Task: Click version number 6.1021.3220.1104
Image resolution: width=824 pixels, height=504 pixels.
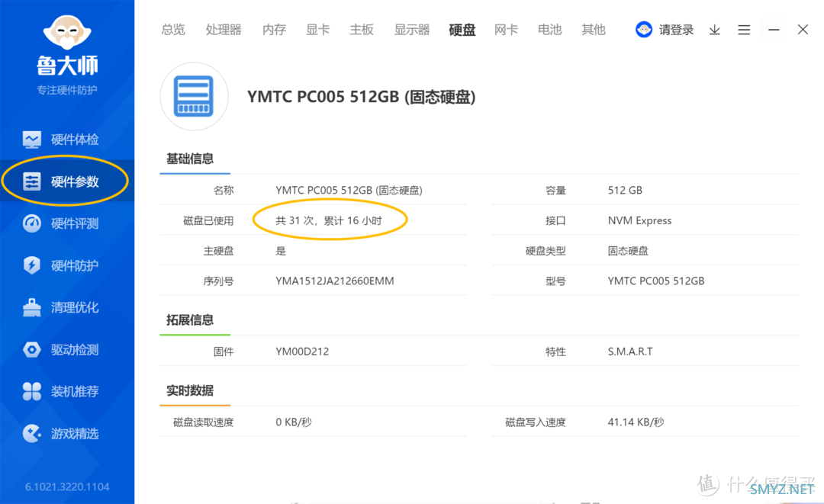Action: point(67,486)
